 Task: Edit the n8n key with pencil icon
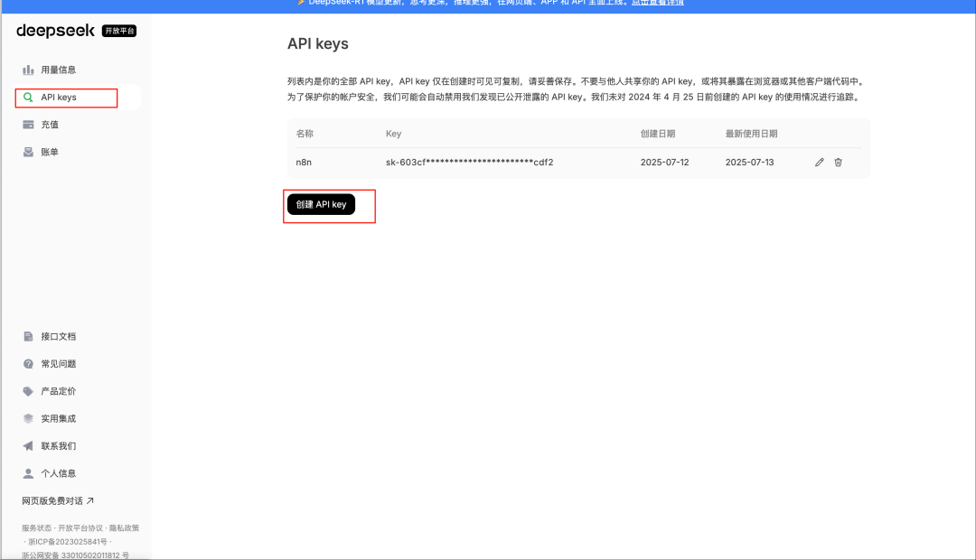pos(819,163)
